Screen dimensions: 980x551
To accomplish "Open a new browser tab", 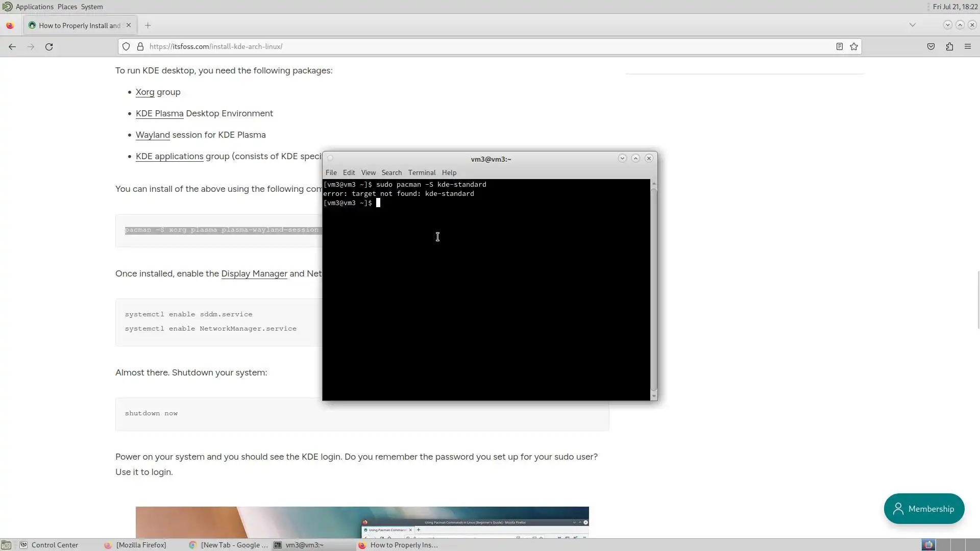I will (x=148, y=25).
